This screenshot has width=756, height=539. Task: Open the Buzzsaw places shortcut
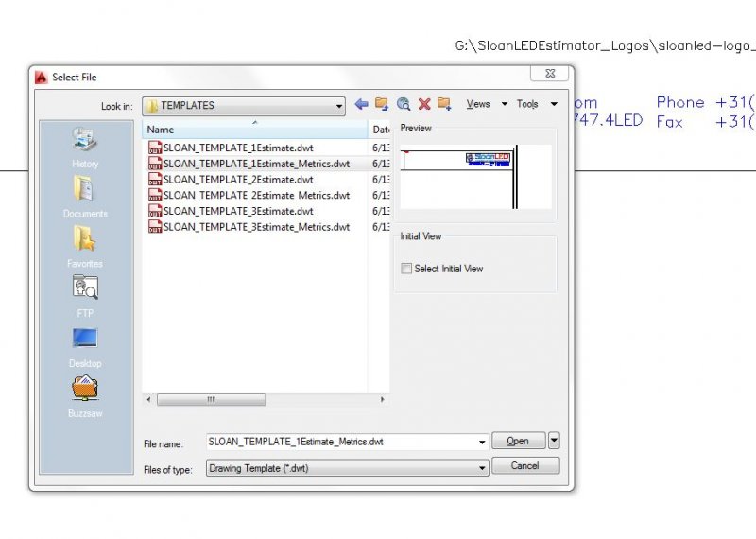85,396
